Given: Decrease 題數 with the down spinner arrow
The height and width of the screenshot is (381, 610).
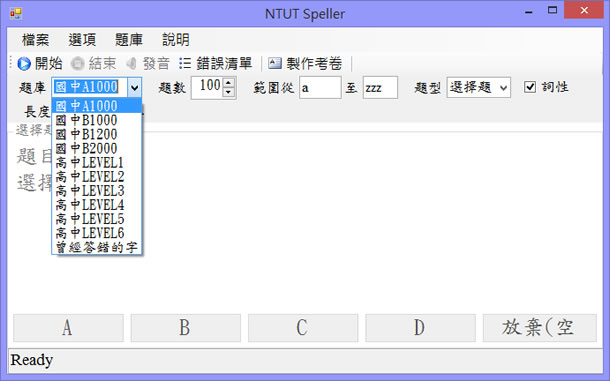Looking at the screenshot, I should (229, 92).
